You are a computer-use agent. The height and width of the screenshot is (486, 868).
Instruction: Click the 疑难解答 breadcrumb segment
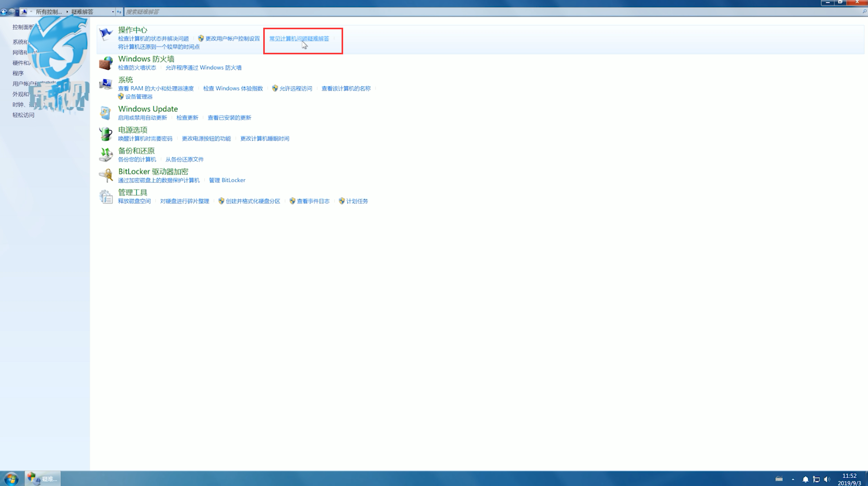82,11
